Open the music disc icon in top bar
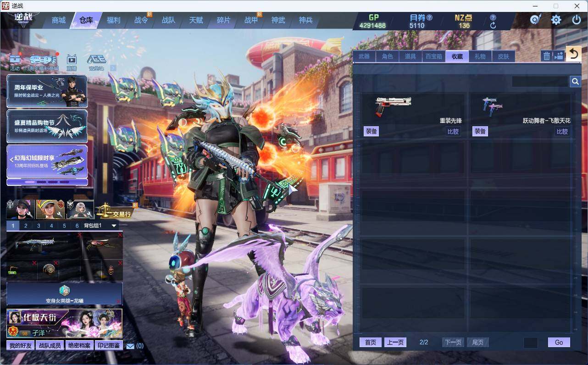Screen dimensions: 588x365 click(x=535, y=20)
